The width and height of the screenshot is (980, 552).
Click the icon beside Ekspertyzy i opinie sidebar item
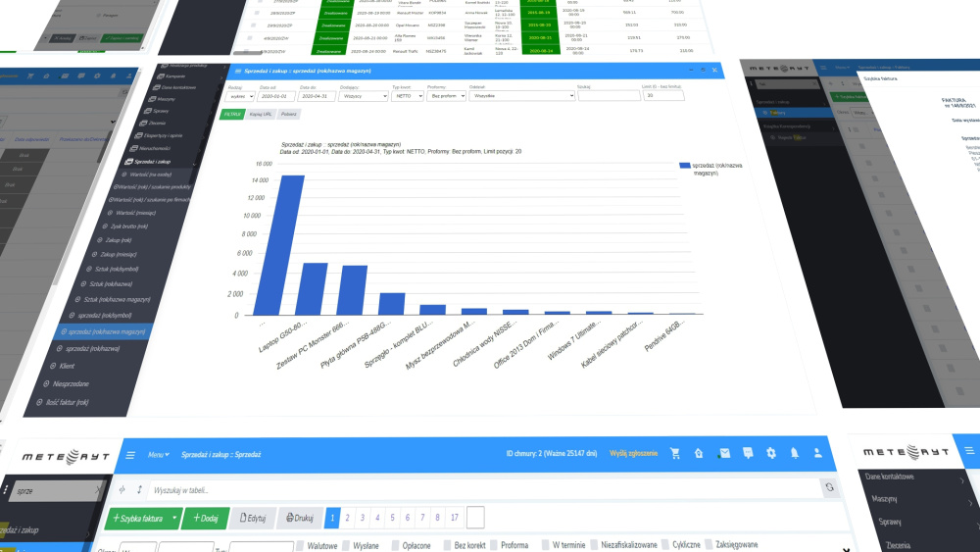coord(138,135)
